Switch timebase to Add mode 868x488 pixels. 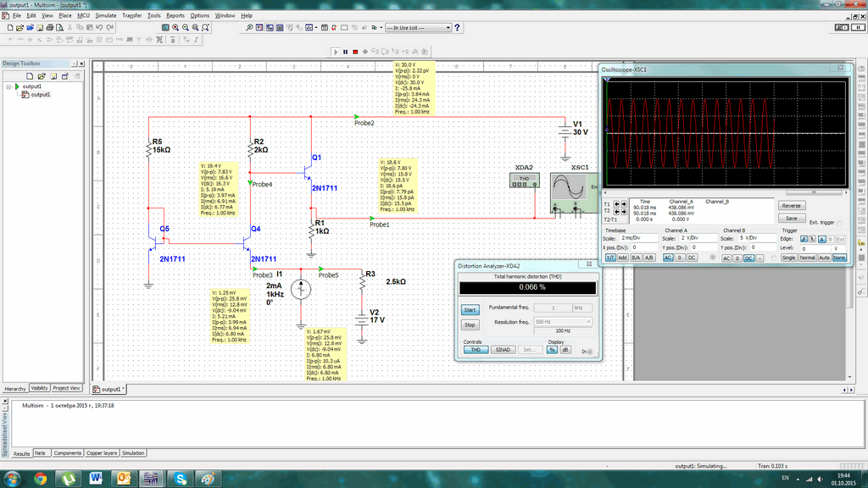(622, 258)
